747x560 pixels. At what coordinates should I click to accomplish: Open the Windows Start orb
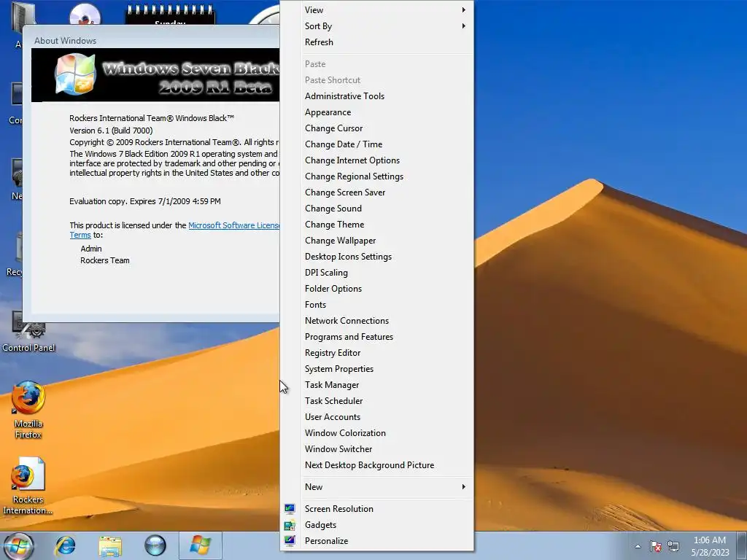(x=20, y=545)
